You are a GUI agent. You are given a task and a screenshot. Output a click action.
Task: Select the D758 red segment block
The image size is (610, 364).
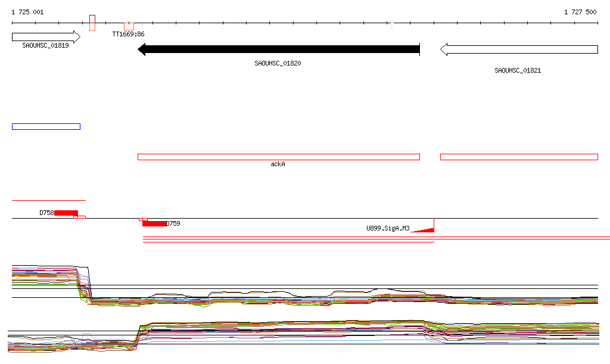(x=66, y=213)
